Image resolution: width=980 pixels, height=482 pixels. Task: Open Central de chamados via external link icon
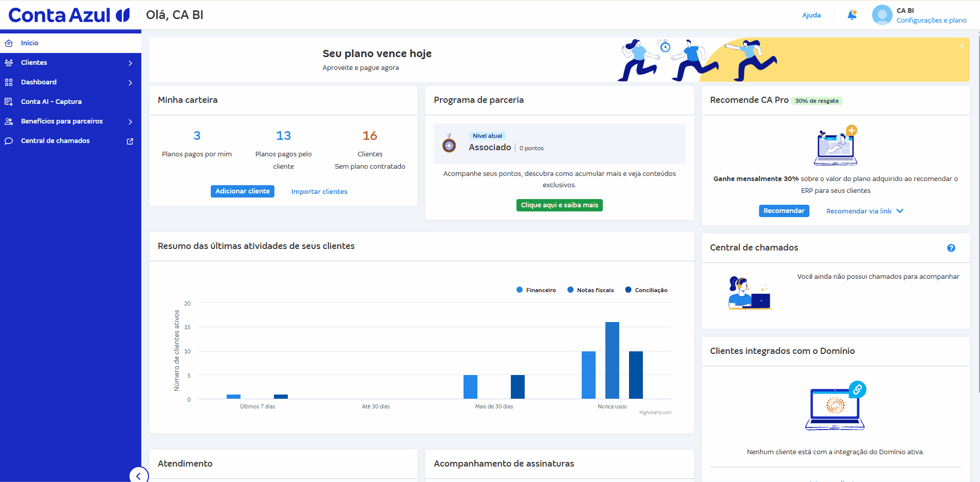click(130, 140)
